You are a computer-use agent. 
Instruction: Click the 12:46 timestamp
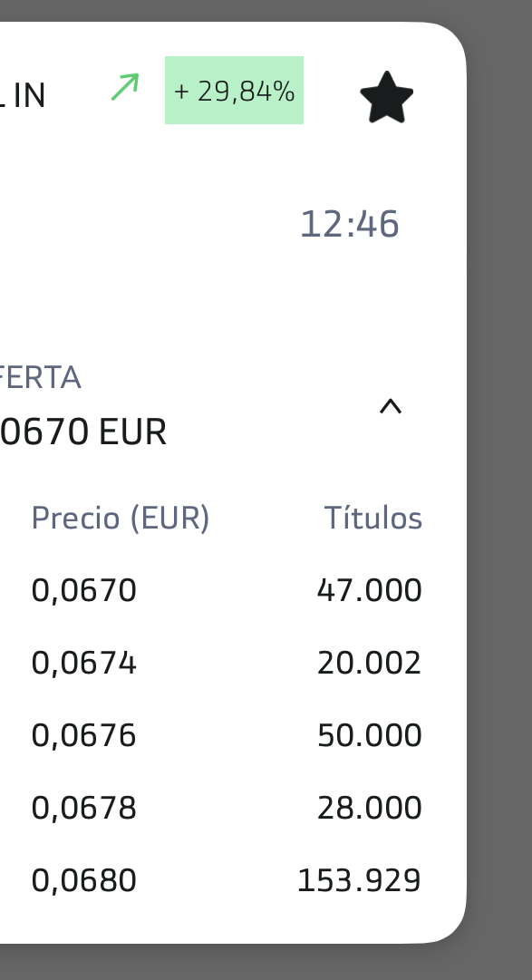click(x=349, y=223)
